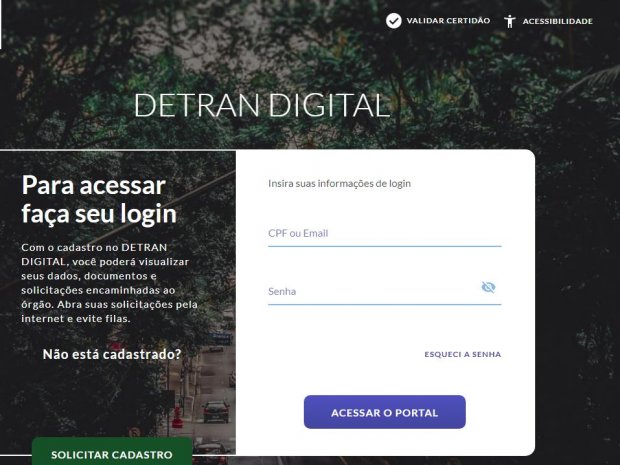Open the Validar Certidão link text
This screenshot has height=465, width=620.
[448, 21]
